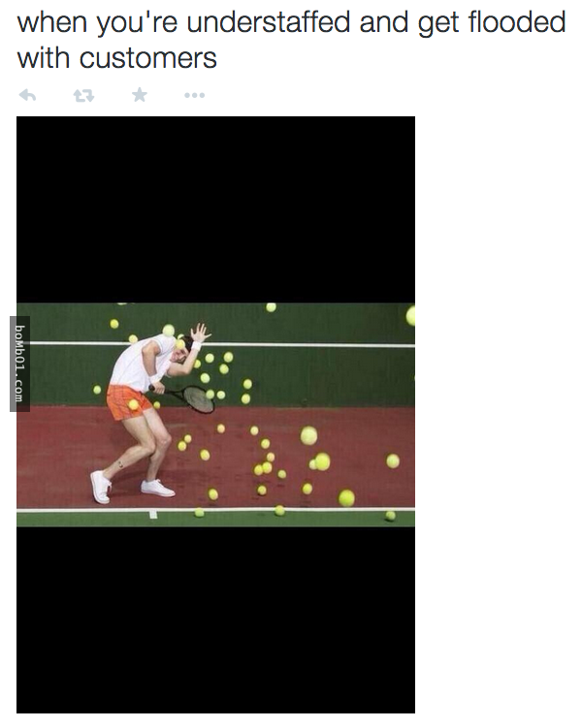582x728 pixels.
Task: Click the reply arrow icon
Action: click(x=27, y=95)
